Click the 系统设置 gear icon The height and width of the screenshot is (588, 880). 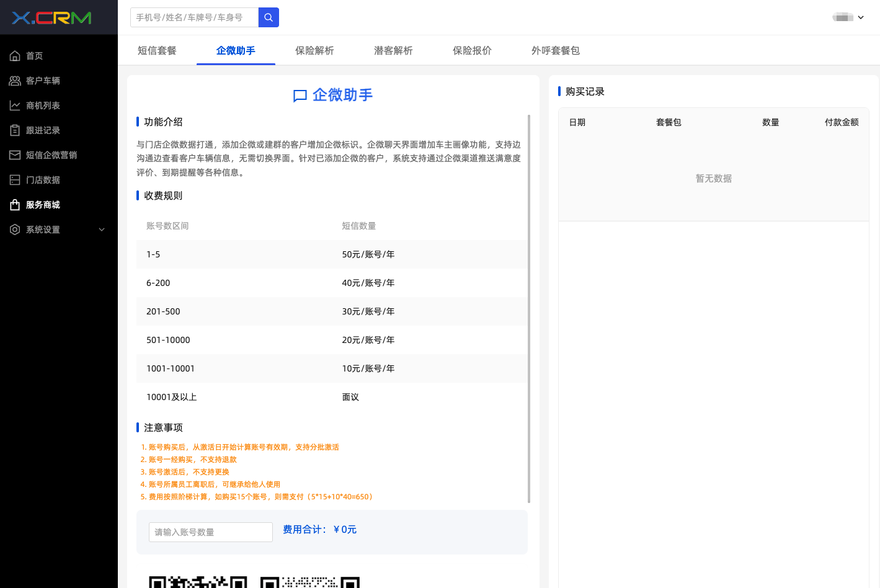click(15, 229)
